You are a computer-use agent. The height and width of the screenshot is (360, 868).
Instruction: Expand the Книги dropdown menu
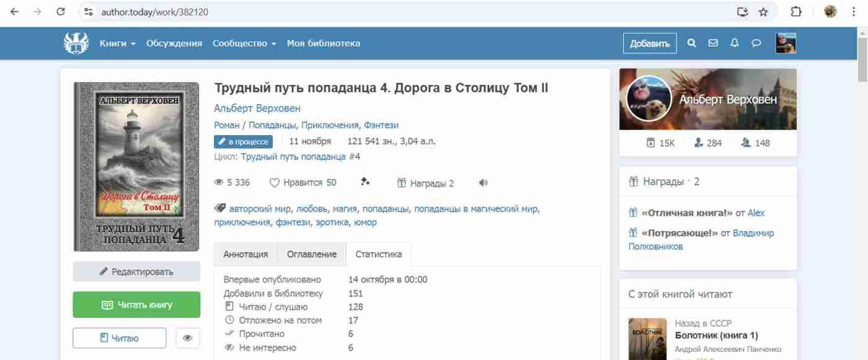pos(117,43)
